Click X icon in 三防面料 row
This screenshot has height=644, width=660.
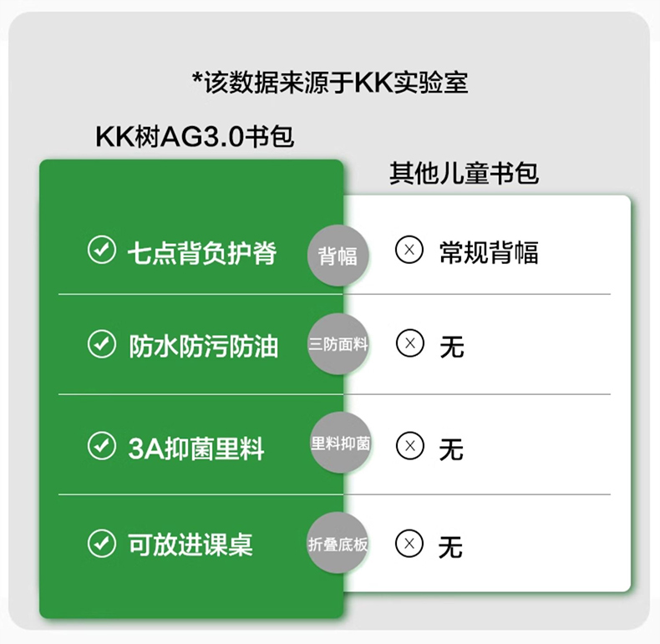(x=409, y=343)
